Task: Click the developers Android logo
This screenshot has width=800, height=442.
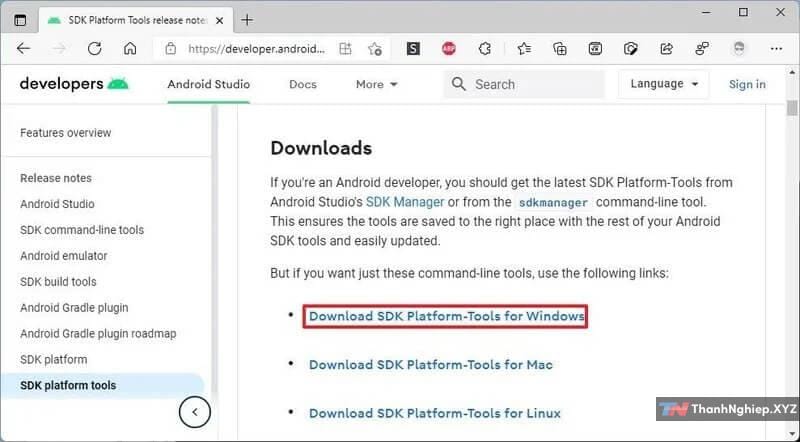Action: [74, 84]
